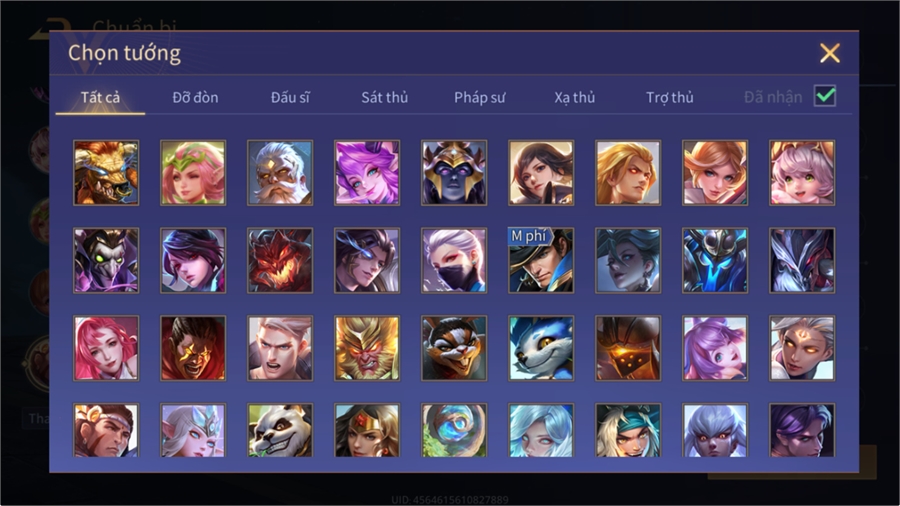900x506 pixels.
Task: Pick the plague doctor masked hero
Action: pyautogui.click(x=106, y=260)
